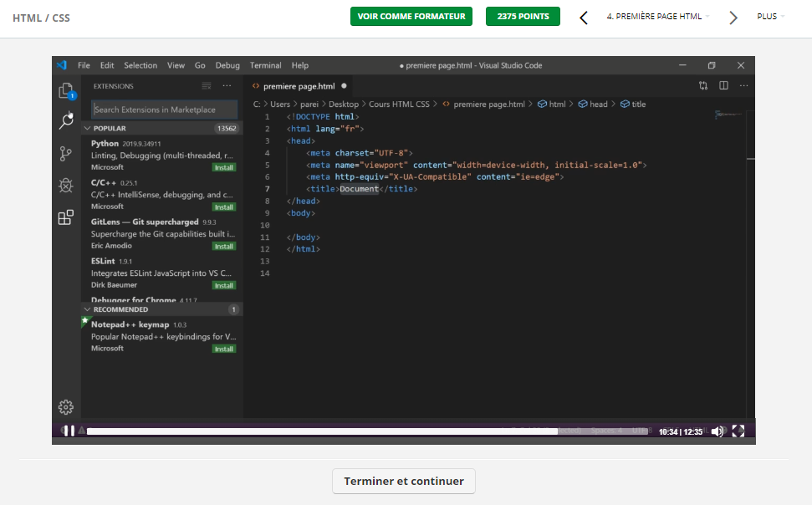This screenshot has width=812, height=505.
Task: Open the Explorer icon in VS Code activity bar
Action: (x=66, y=91)
